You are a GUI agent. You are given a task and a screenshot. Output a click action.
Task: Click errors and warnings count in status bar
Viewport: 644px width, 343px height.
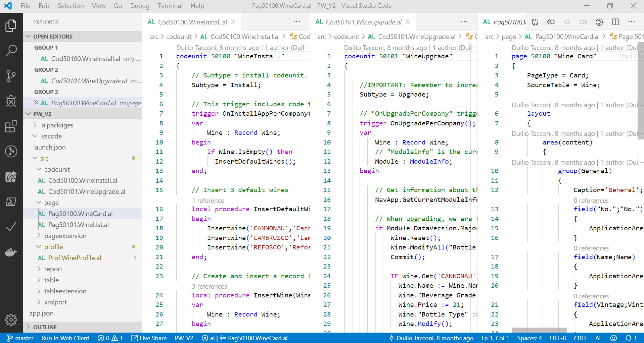click(x=110, y=338)
